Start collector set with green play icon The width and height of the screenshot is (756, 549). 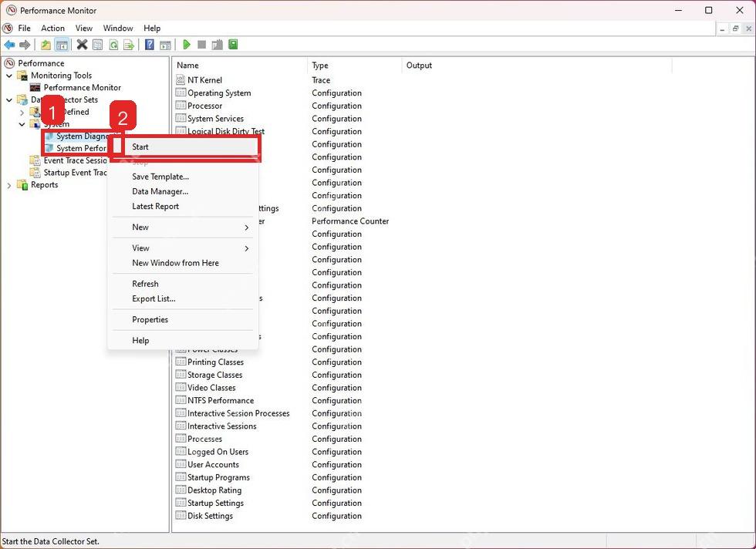187,45
